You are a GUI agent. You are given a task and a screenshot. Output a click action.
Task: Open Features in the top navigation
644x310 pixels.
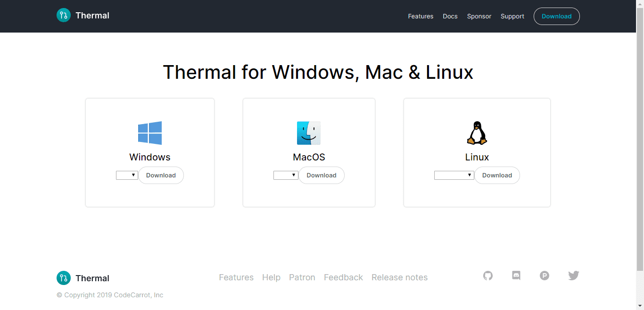pyautogui.click(x=421, y=16)
